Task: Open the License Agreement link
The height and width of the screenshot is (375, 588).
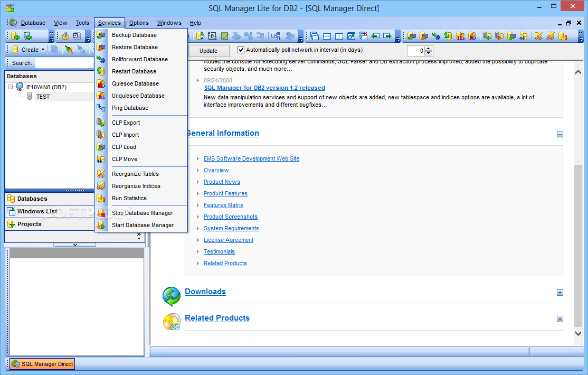Action: click(x=229, y=240)
